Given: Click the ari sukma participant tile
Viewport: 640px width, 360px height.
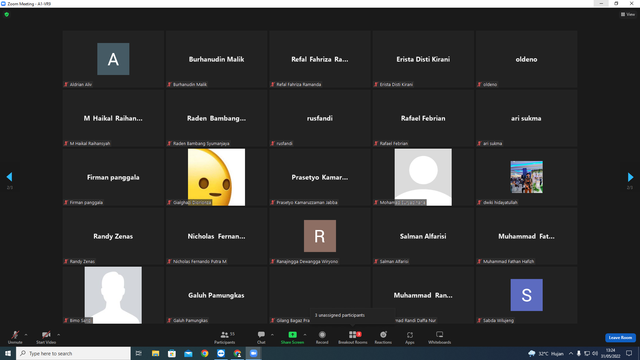Looking at the screenshot, I should [x=526, y=118].
